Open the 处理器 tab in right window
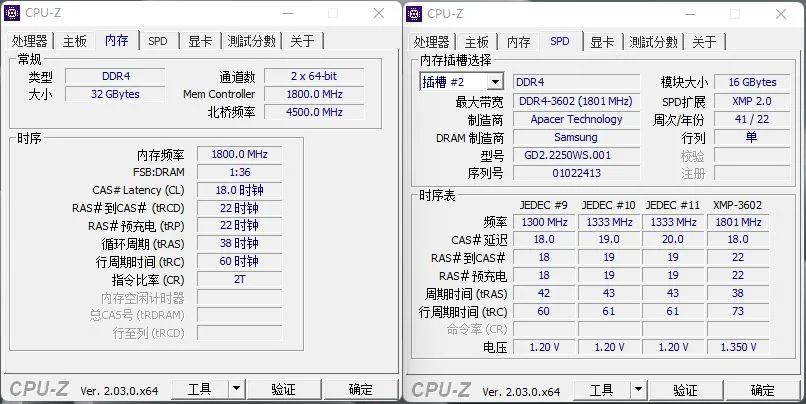Image resolution: width=806 pixels, height=404 pixels. tap(432, 42)
